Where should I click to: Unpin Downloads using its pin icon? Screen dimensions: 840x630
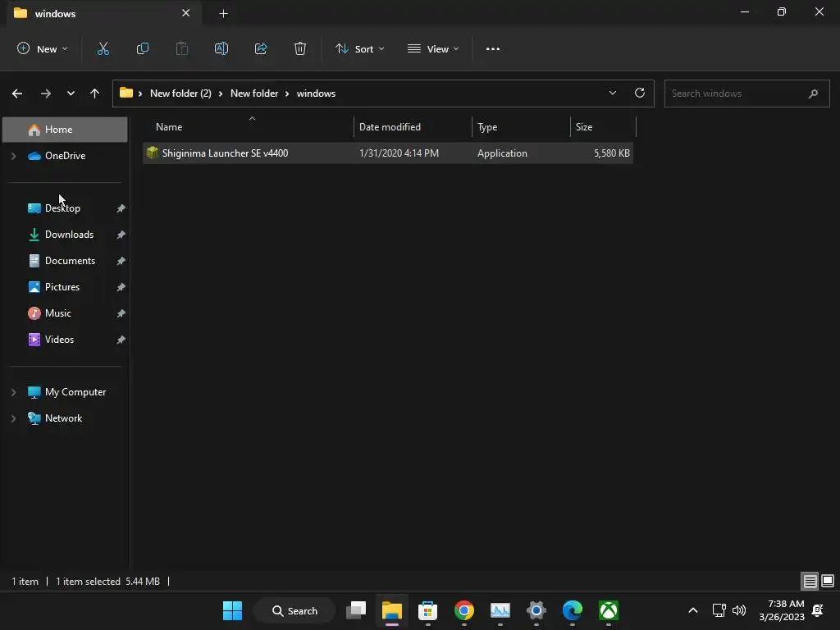(121, 235)
